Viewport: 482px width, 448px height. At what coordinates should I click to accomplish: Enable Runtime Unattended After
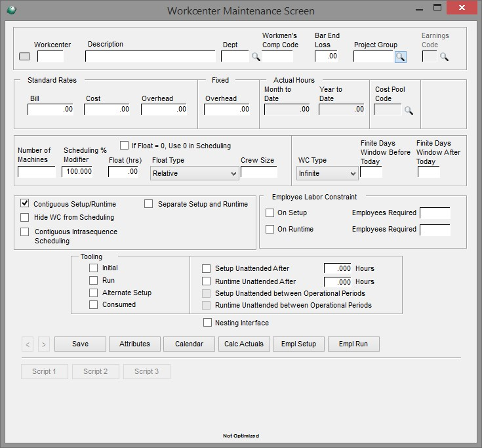click(x=207, y=281)
